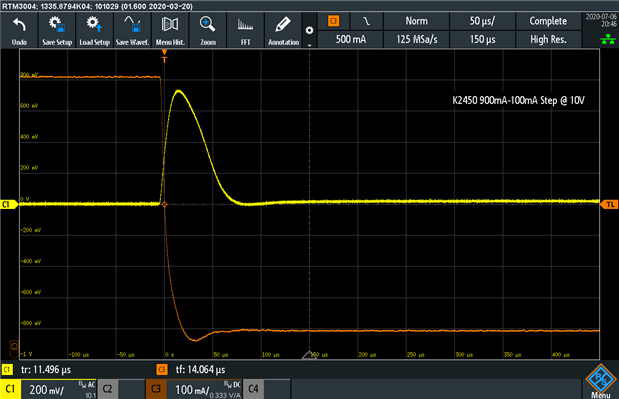Screen dimensions: 619x399
Task: Enable channel C4 button
Action: click(x=253, y=389)
